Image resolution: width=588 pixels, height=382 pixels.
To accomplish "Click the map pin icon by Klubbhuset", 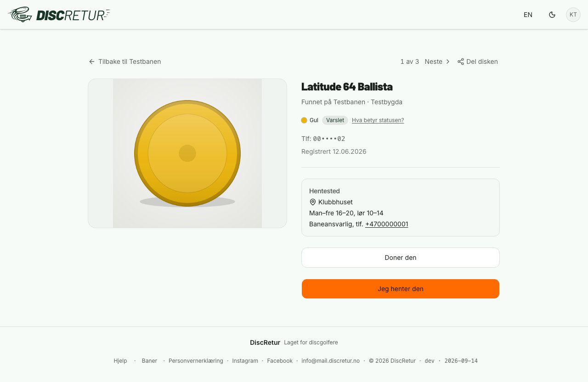I will tap(313, 202).
